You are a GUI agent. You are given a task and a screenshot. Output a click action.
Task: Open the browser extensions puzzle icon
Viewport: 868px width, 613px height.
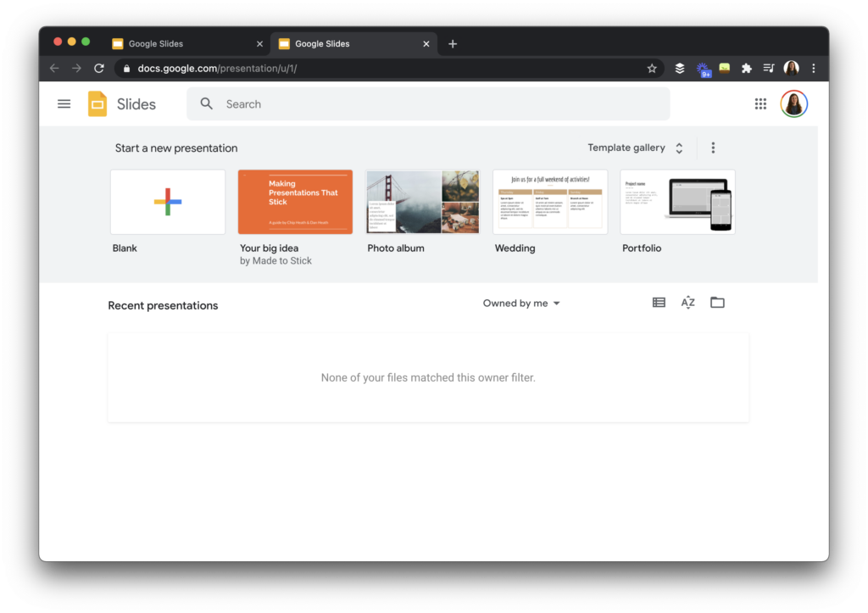click(x=746, y=68)
